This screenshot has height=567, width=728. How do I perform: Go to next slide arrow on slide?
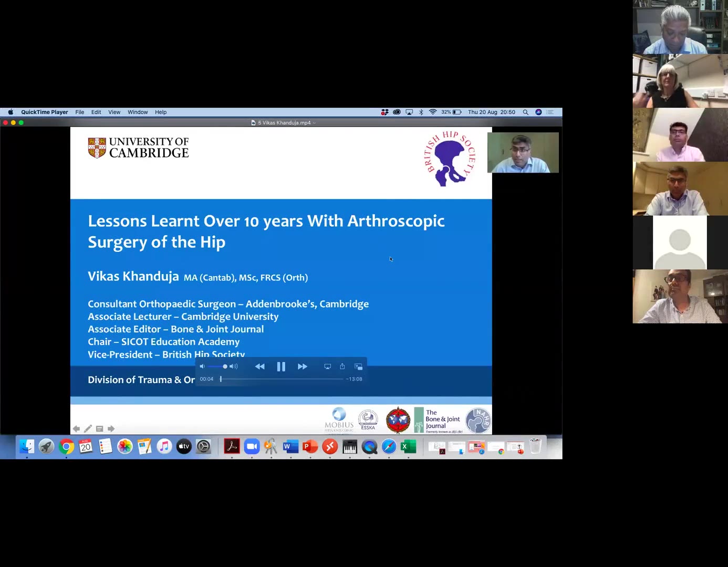(111, 429)
